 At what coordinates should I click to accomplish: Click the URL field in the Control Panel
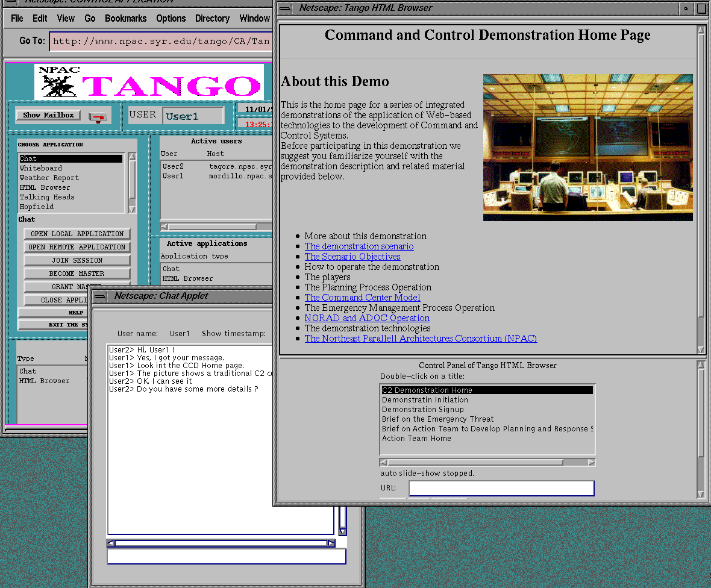coord(501,488)
